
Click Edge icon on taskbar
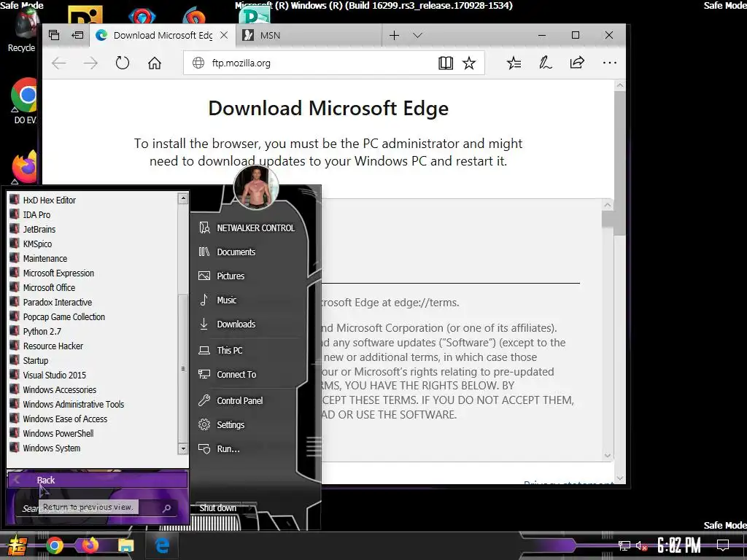162,545
